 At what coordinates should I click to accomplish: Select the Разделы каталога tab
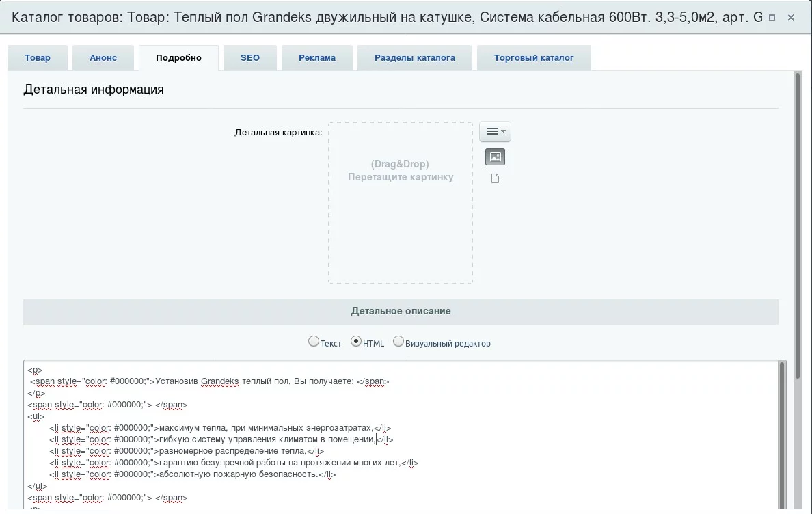pyautogui.click(x=415, y=58)
